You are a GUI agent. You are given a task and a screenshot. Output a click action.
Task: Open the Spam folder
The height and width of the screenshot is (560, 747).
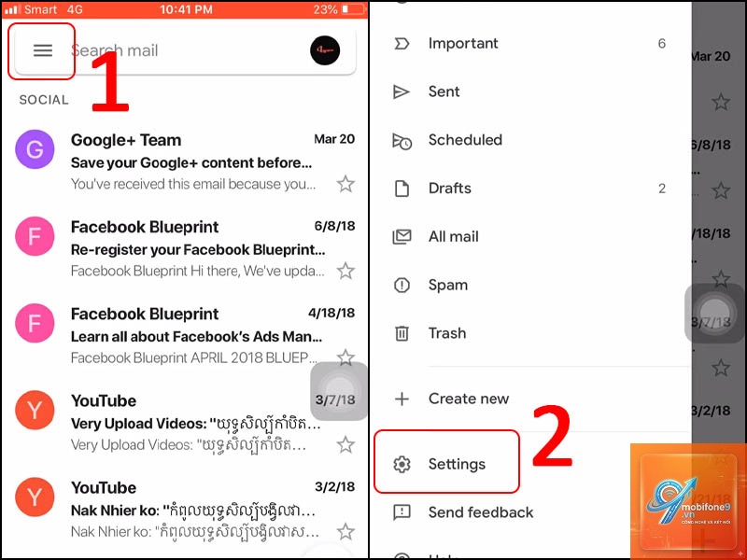pos(530,285)
